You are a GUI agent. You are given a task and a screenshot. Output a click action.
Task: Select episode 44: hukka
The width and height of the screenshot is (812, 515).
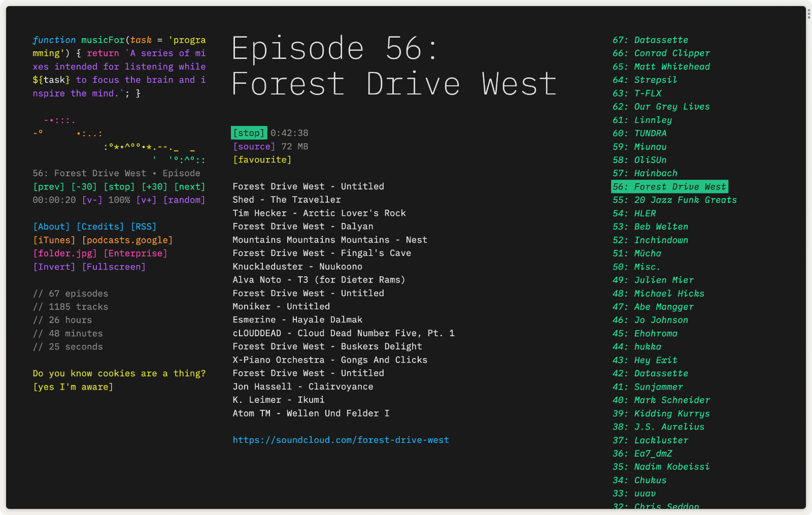(637, 347)
